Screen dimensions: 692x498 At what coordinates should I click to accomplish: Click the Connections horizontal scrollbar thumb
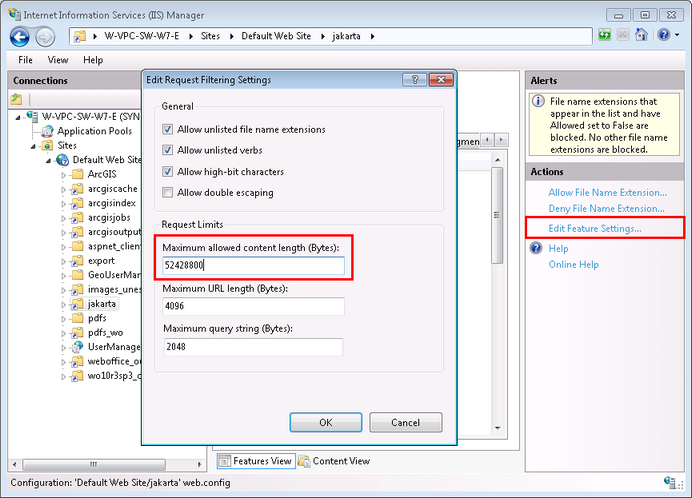point(94,464)
